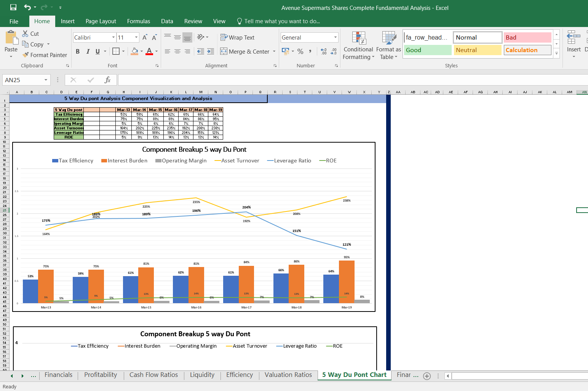Viewport: 588px width, 391px height.
Task: Open the font name dropdown showing Calibri
Action: (113, 37)
